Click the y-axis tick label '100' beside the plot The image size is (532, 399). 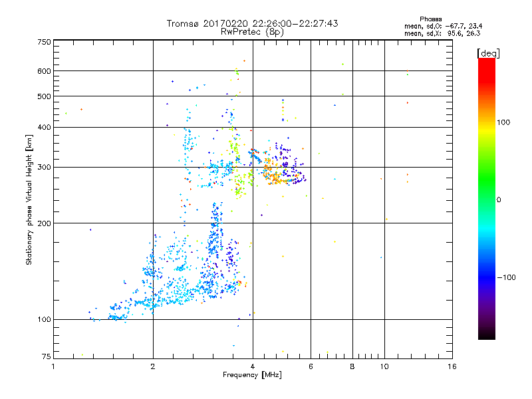pos(44,320)
